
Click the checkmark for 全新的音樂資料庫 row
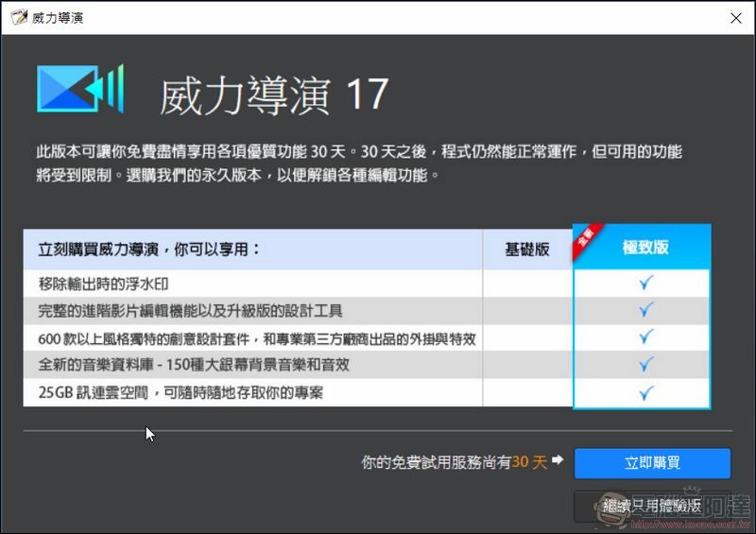point(646,365)
